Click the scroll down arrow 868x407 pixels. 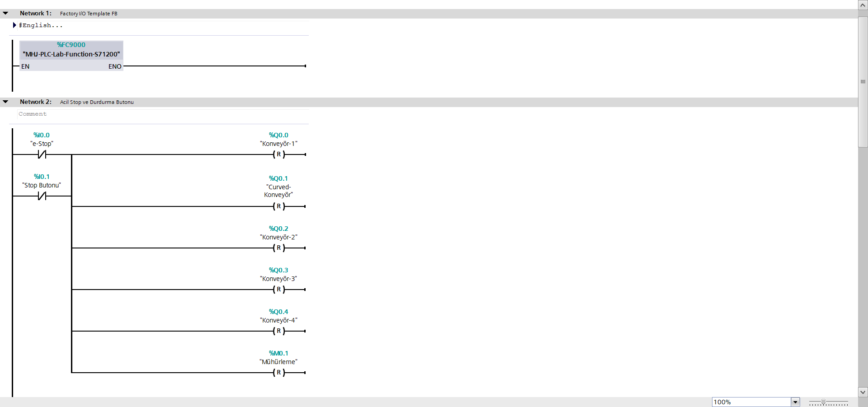pyautogui.click(x=863, y=392)
